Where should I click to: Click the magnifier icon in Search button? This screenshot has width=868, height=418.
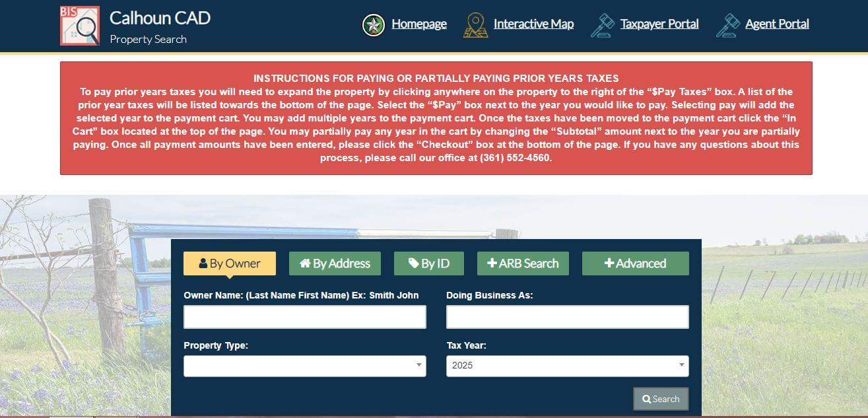pos(647,399)
